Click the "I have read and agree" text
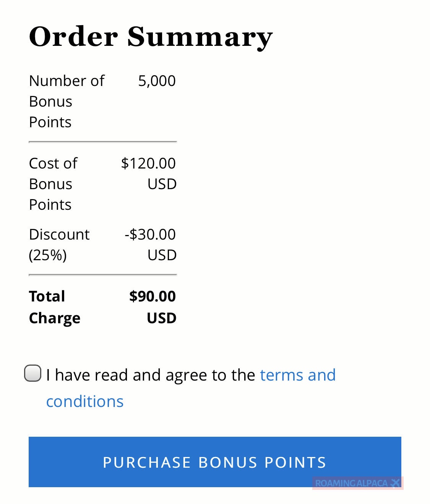The height and width of the screenshot is (504, 430). click(x=151, y=375)
